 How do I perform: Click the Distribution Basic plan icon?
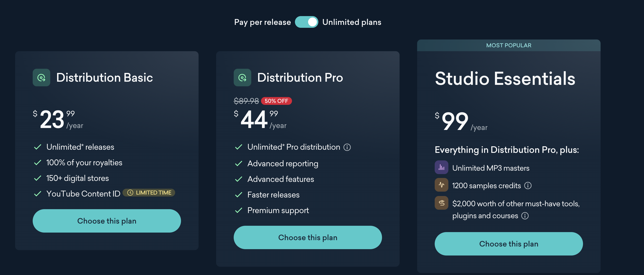pos(41,78)
